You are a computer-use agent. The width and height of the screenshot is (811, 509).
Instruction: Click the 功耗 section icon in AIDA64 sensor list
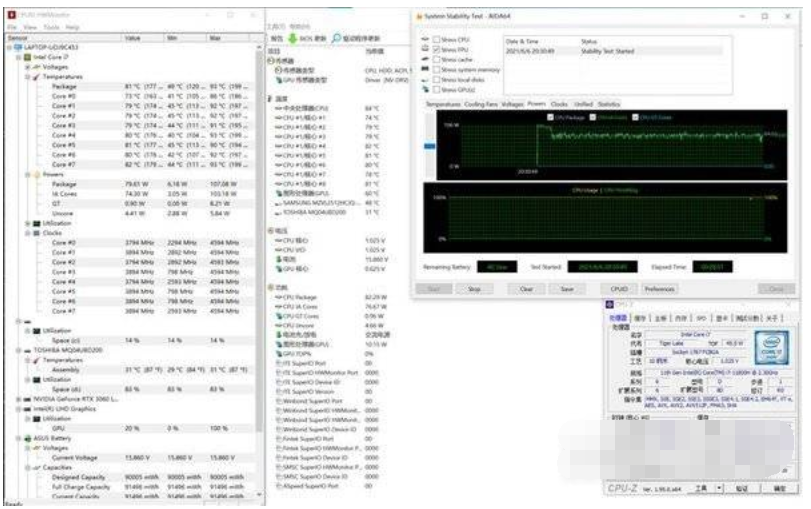[271, 287]
